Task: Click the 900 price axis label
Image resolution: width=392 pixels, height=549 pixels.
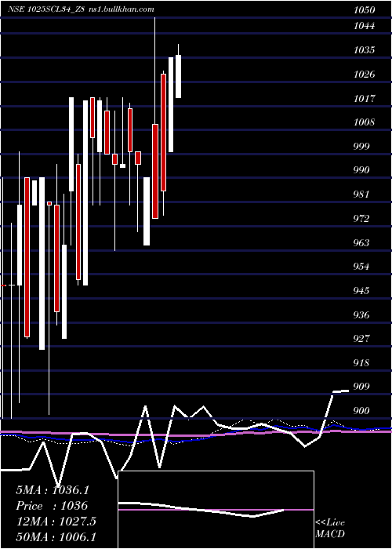Action: [x=361, y=410]
